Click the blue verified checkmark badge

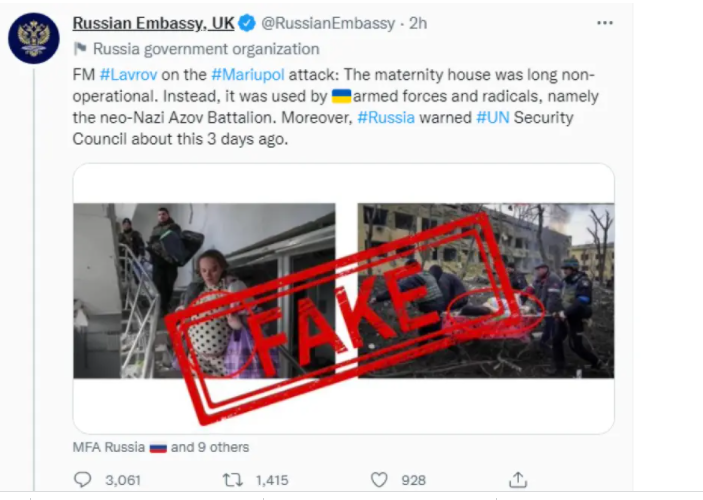tap(247, 23)
